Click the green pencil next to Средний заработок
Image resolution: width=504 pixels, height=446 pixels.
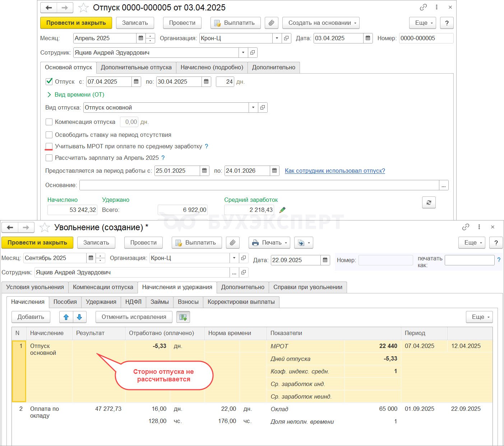(x=282, y=210)
